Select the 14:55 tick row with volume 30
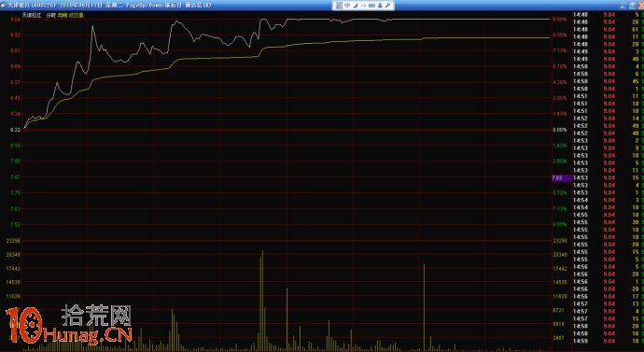The width and height of the screenshot is (644, 352). tap(608, 222)
